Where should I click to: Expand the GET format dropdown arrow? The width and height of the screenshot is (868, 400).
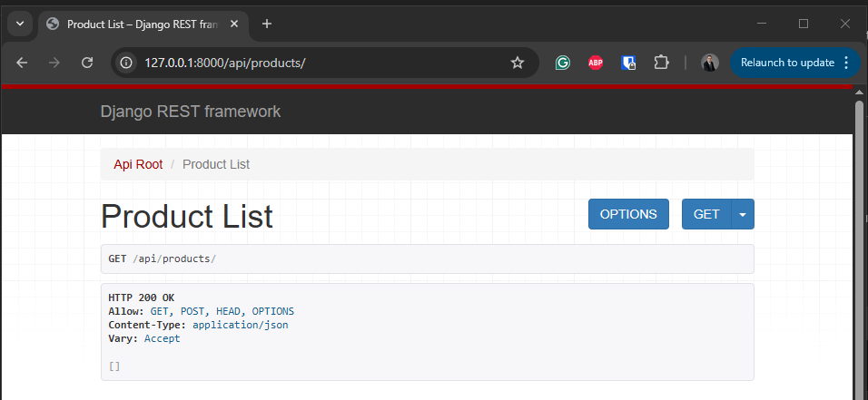743,214
